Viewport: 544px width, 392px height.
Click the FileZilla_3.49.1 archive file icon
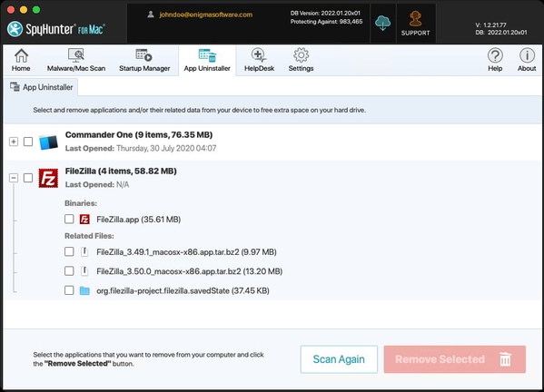click(x=84, y=251)
